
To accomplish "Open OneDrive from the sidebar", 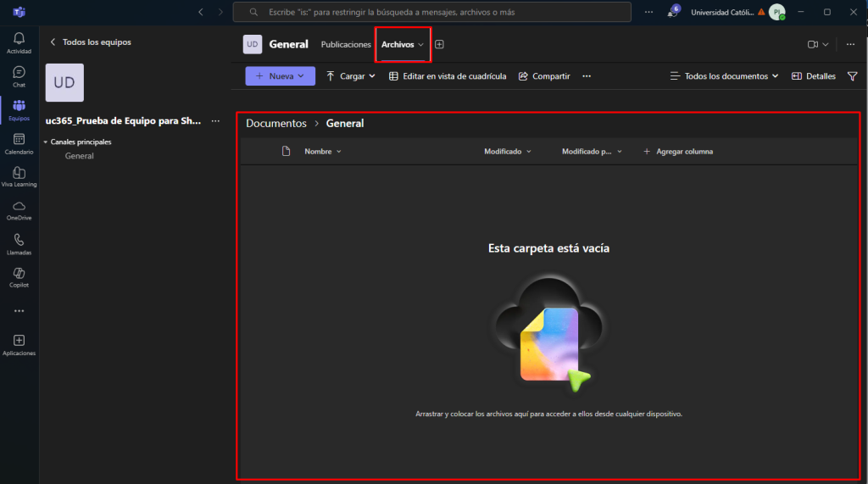I will (19, 209).
